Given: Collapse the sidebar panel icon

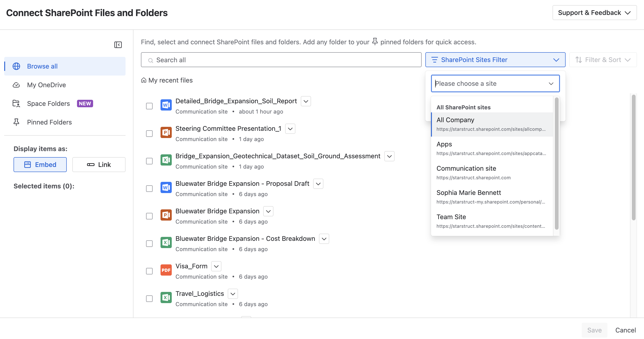Looking at the screenshot, I should pos(118,45).
